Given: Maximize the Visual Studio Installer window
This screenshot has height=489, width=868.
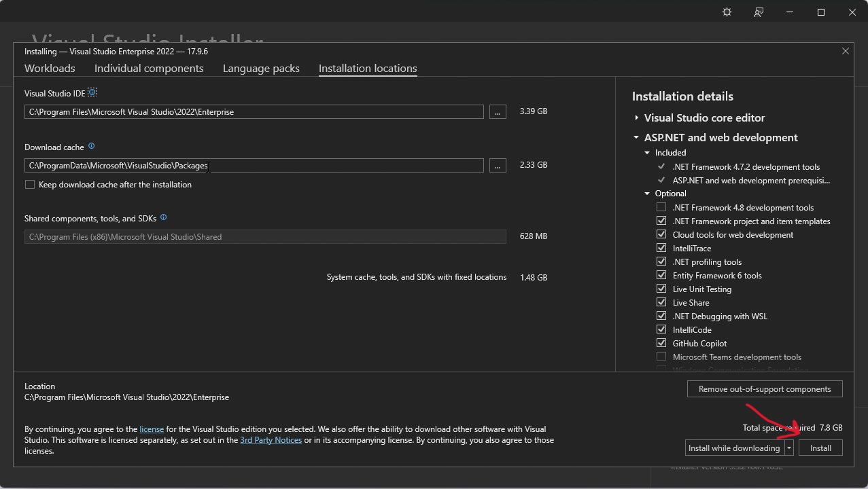Looking at the screenshot, I should (x=821, y=12).
